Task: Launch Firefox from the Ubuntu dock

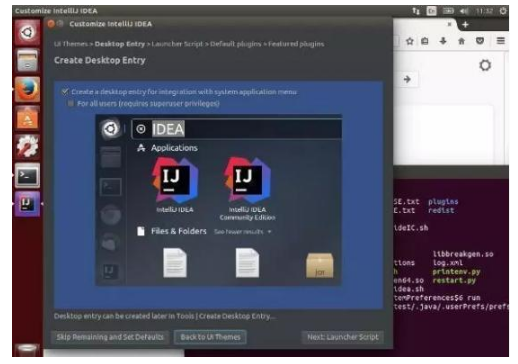Action: point(27,89)
